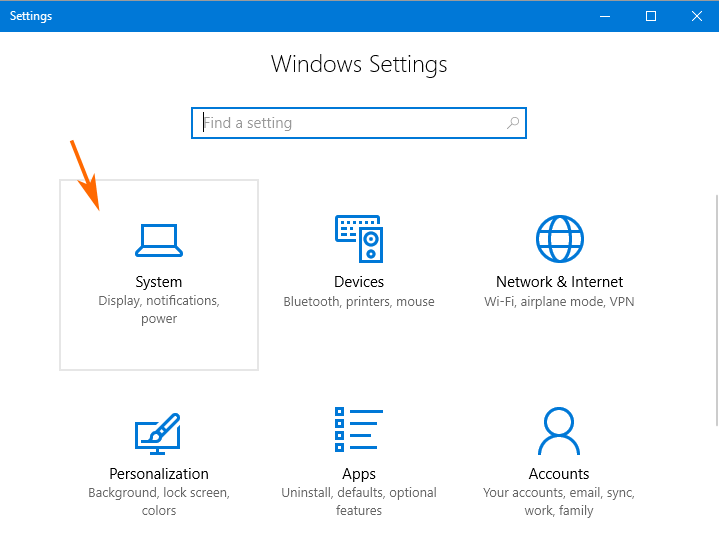Open the Accounts category title
The height and width of the screenshot is (549, 719).
[559, 474]
